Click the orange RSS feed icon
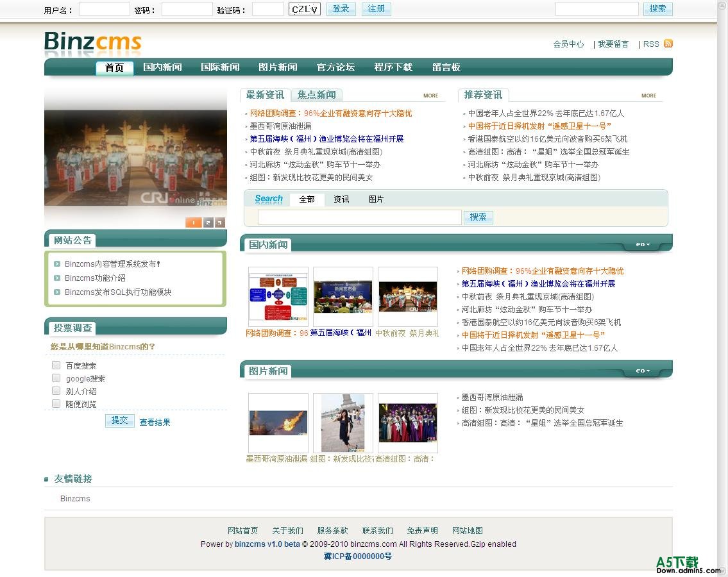This screenshot has height=577, width=728. coord(668,44)
